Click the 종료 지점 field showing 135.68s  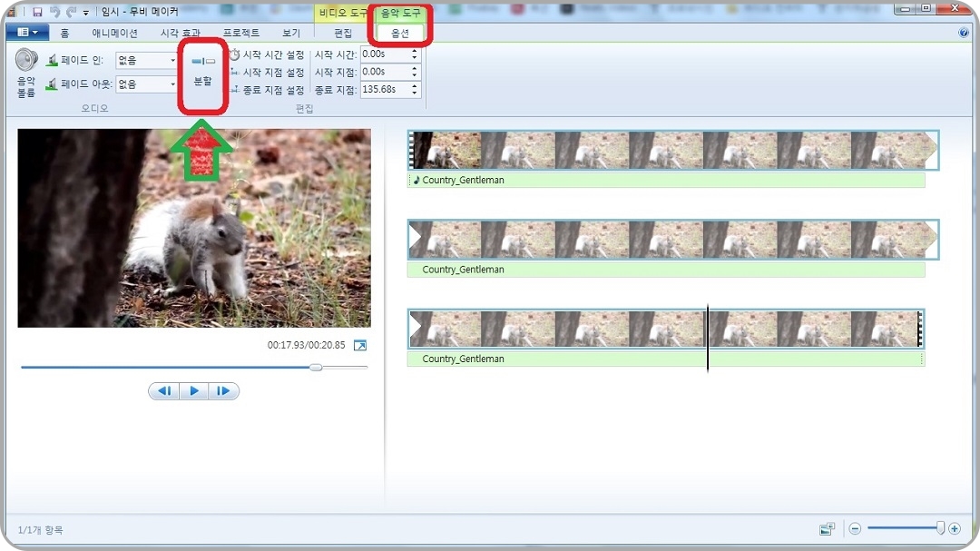[385, 90]
